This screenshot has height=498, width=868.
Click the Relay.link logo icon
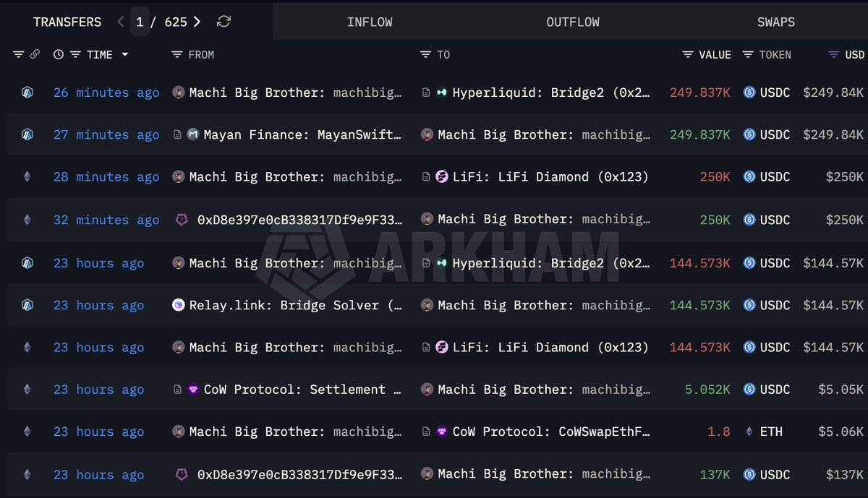(x=178, y=305)
